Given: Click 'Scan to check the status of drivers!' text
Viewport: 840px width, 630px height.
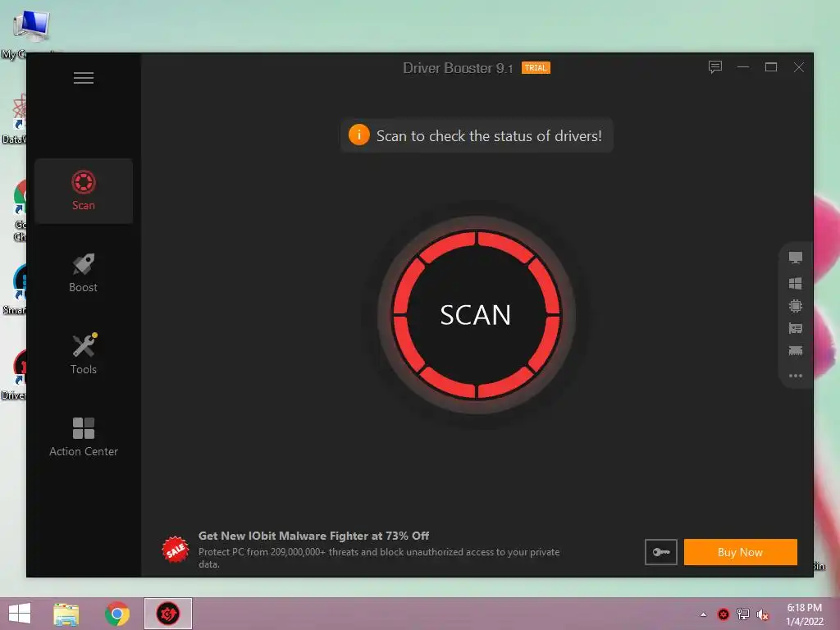Looking at the screenshot, I should (x=489, y=136).
